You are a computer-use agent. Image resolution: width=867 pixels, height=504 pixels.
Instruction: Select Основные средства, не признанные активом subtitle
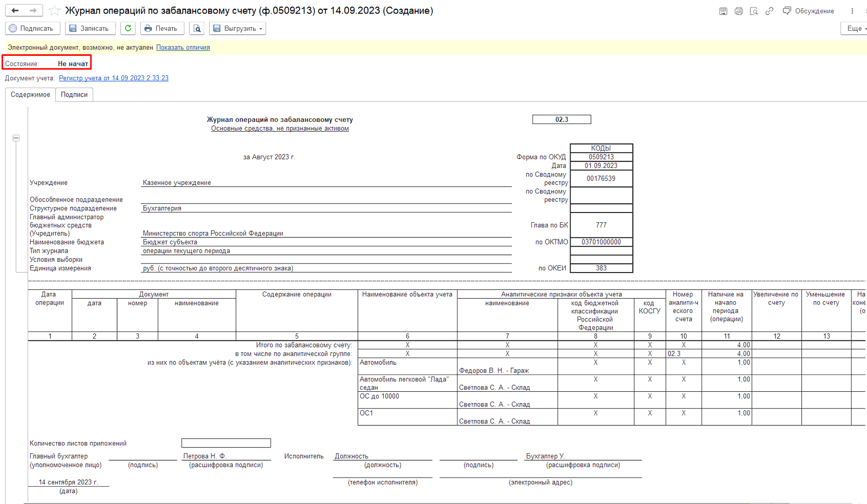(280, 128)
